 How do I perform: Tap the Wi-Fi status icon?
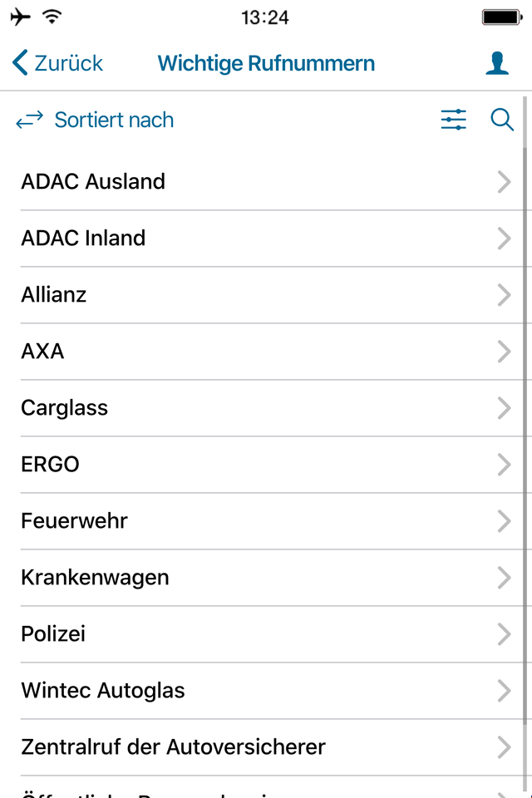[x=52, y=17]
